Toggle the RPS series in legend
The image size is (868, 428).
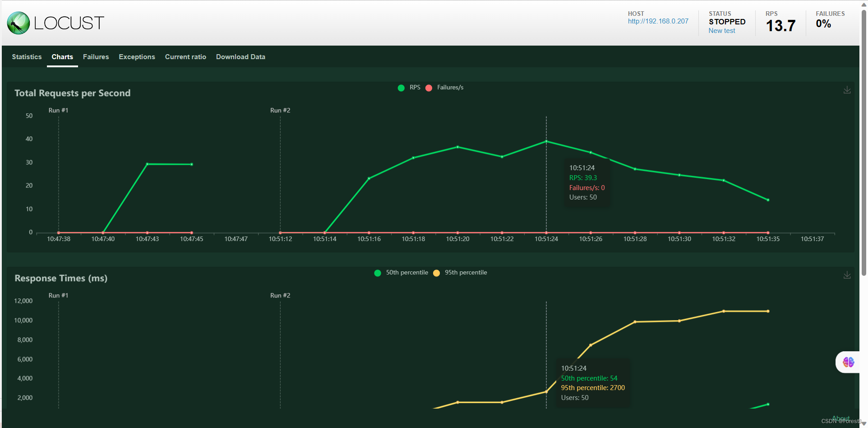(x=409, y=88)
